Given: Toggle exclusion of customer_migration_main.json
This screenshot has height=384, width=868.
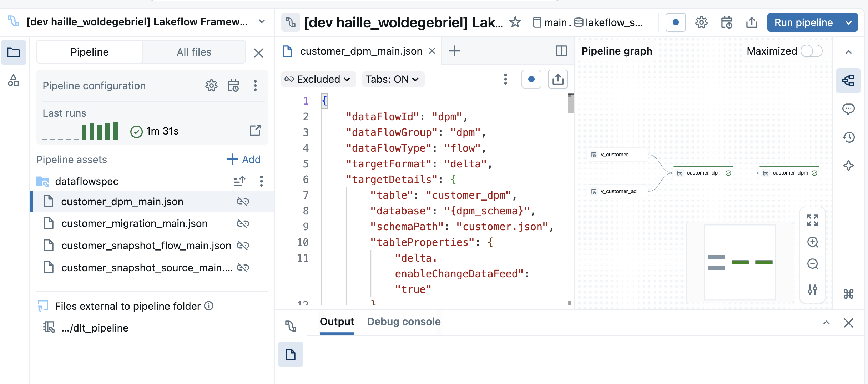Looking at the screenshot, I should [243, 223].
